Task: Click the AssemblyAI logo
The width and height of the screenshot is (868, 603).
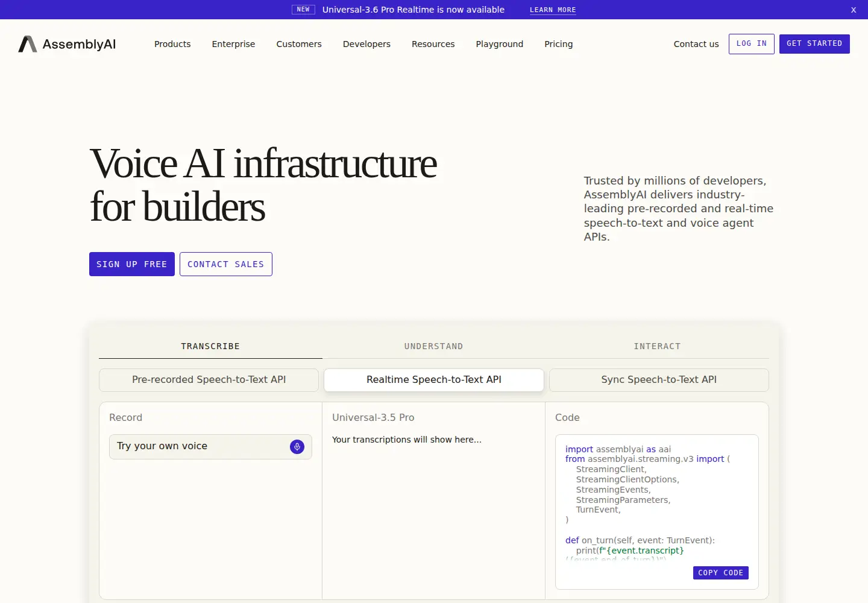Action: coord(67,44)
